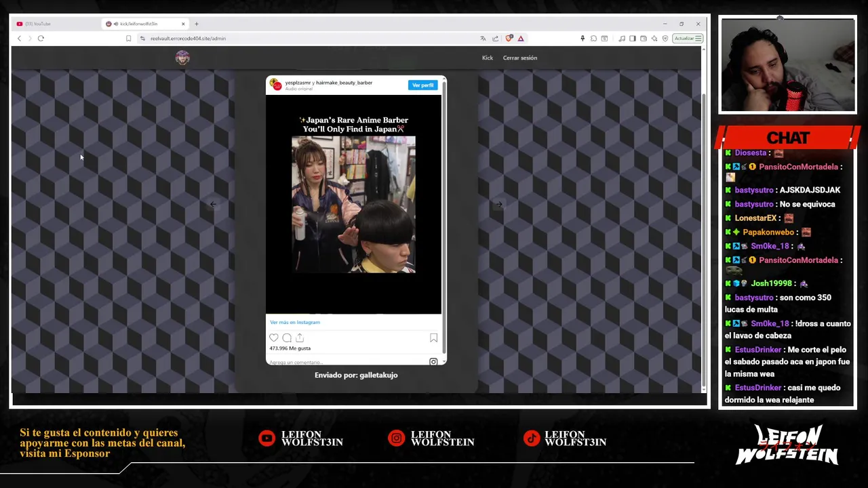Image resolution: width=868 pixels, height=488 pixels.
Task: Open the Brave Shields lion icon
Action: tap(509, 39)
